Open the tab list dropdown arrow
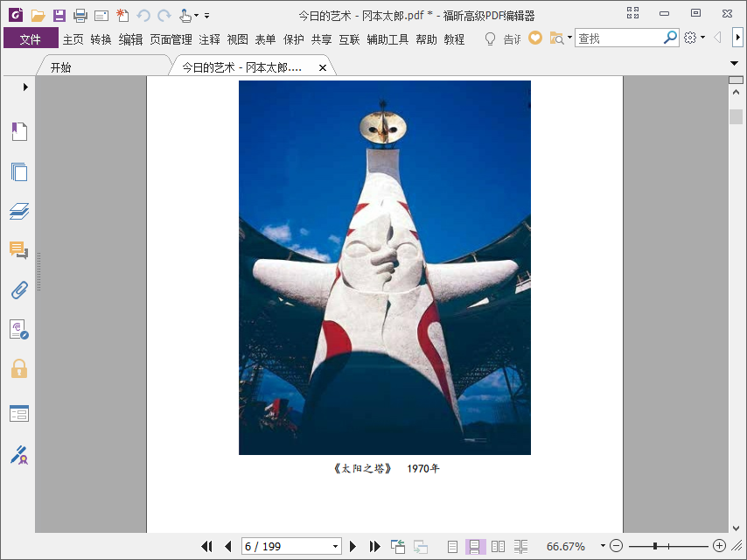Viewport: 747px width, 560px height. pos(734,63)
